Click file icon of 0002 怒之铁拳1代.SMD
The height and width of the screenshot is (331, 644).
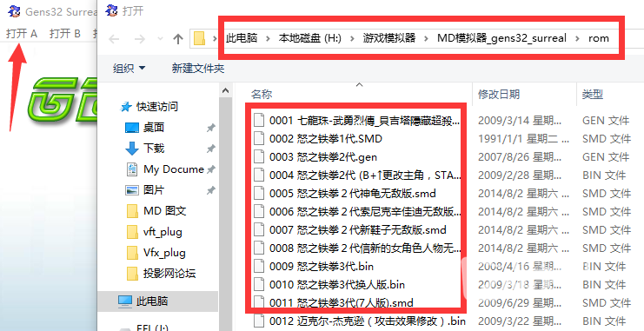[x=259, y=138]
